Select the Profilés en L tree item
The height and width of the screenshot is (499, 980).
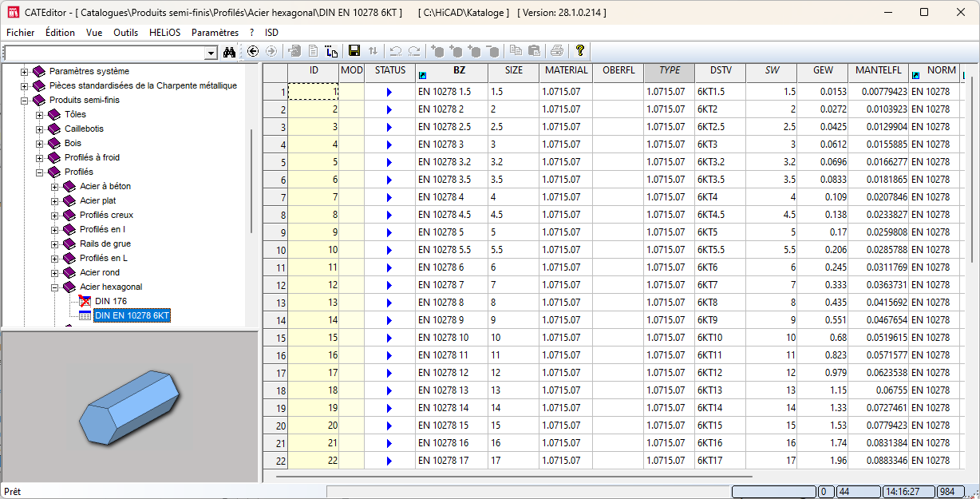click(104, 258)
